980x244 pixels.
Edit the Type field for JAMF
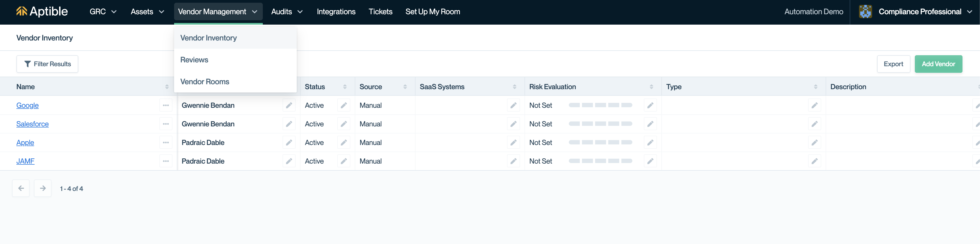[x=815, y=161]
